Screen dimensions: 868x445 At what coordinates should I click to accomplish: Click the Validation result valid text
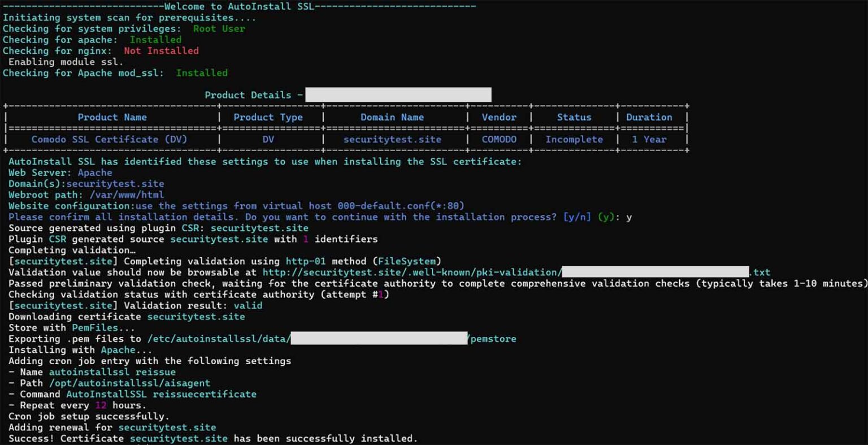pos(248,305)
